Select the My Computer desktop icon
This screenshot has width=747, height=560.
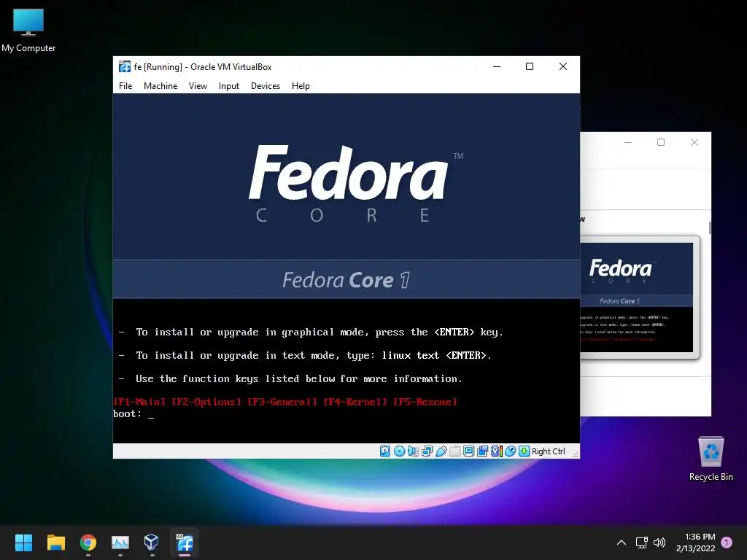click(28, 30)
